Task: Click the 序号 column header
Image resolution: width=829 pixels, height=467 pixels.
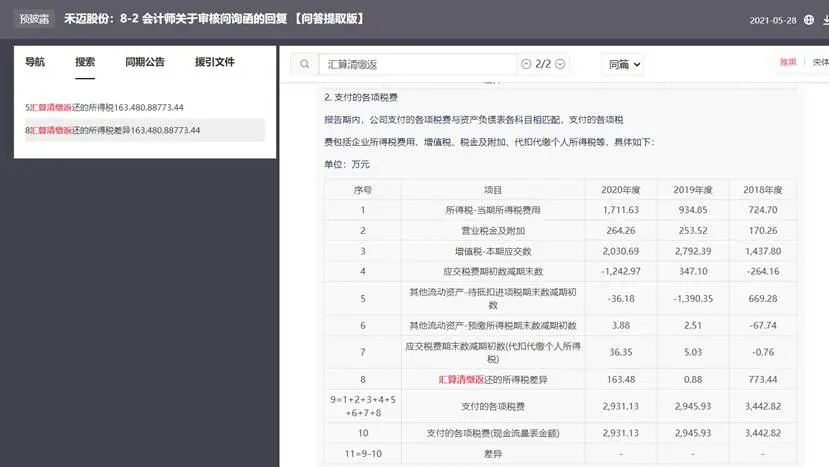Action: [x=363, y=190]
